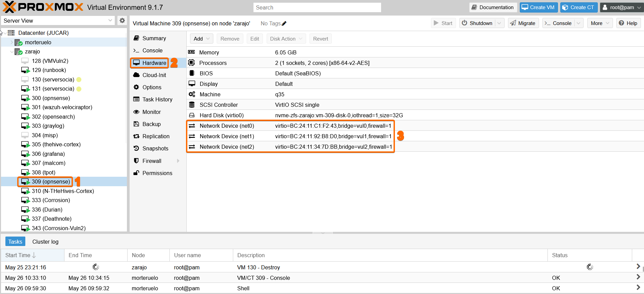Click the net2 network exchange icon

tap(192, 147)
